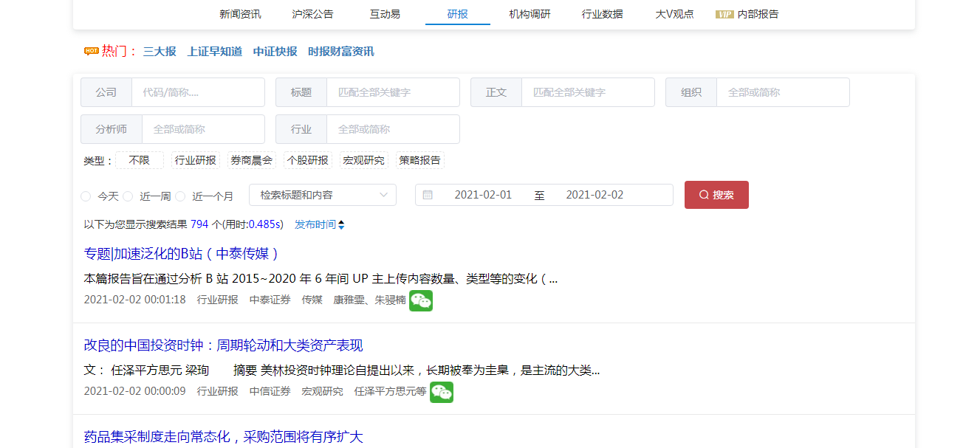Image resolution: width=980 pixels, height=448 pixels.
Task: Click the 传媒 industry tag
Action: coord(312,300)
